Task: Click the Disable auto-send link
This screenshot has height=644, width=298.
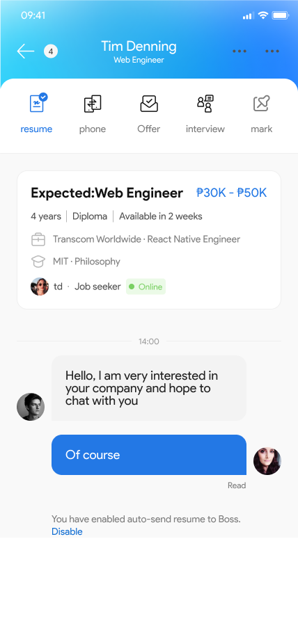Action: [67, 531]
